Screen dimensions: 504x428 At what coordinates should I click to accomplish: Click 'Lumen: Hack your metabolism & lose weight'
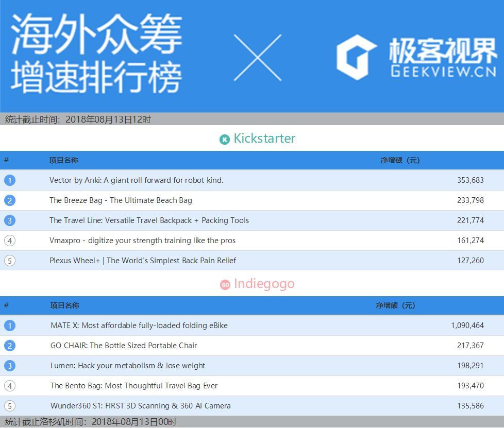128,366
